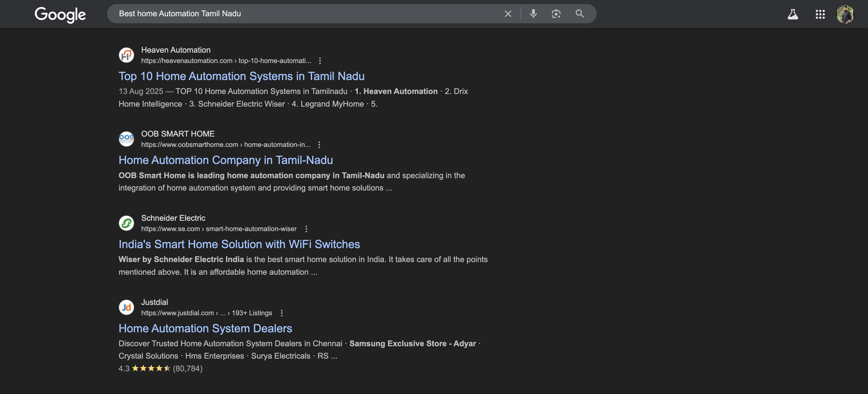Screen dimensions: 868x394
Task: Open Google account profile picture
Action: tap(845, 14)
